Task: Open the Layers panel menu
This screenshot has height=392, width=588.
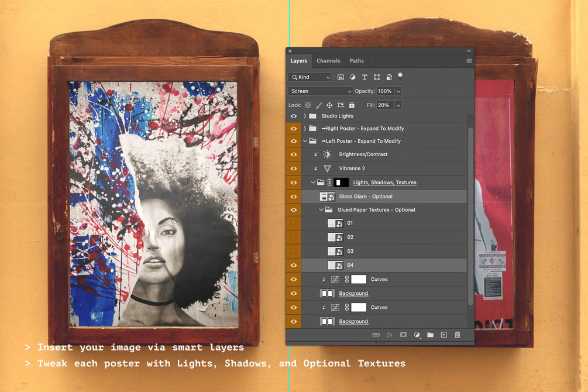Action: (x=469, y=61)
